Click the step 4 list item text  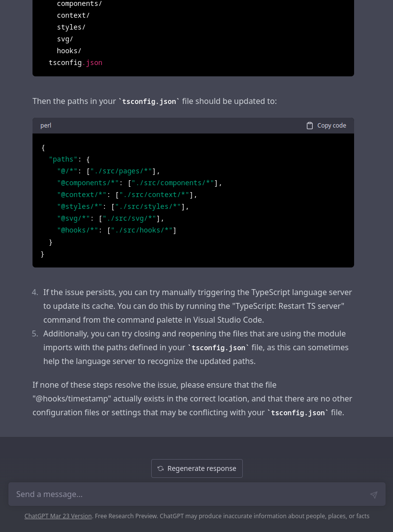tap(197, 306)
